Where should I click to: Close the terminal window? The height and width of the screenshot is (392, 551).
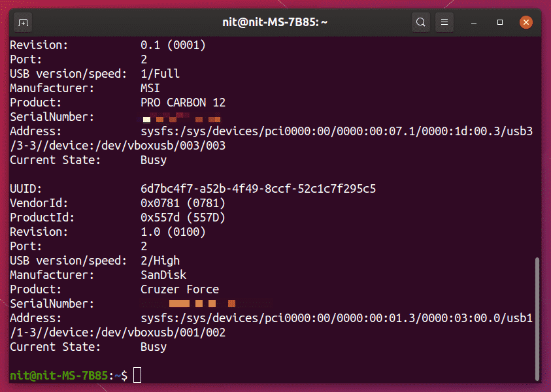(526, 22)
